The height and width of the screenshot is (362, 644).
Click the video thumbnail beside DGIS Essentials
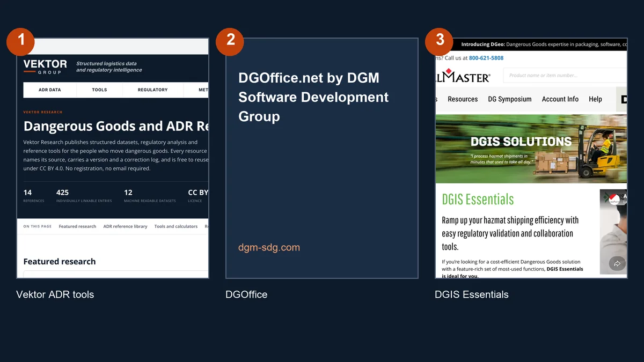pyautogui.click(x=613, y=232)
